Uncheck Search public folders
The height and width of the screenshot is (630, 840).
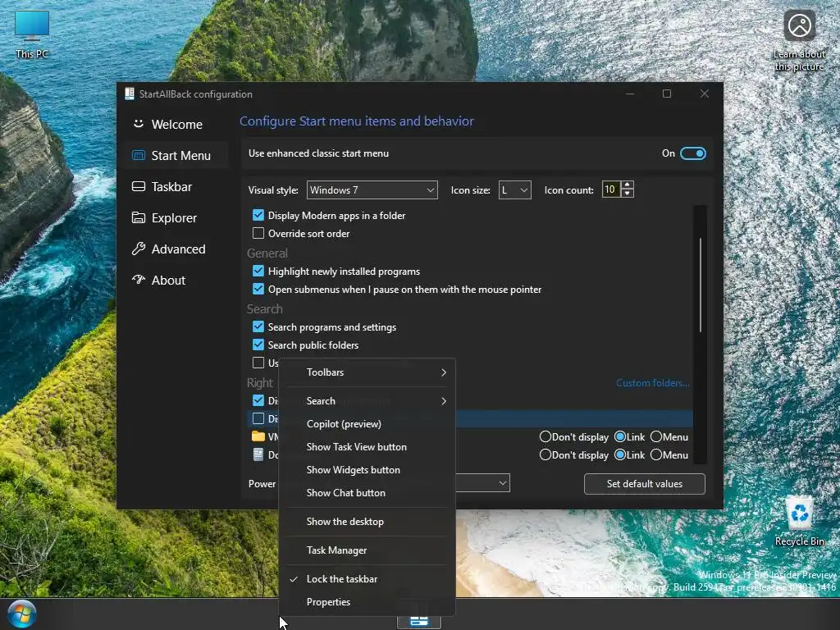pyautogui.click(x=258, y=345)
